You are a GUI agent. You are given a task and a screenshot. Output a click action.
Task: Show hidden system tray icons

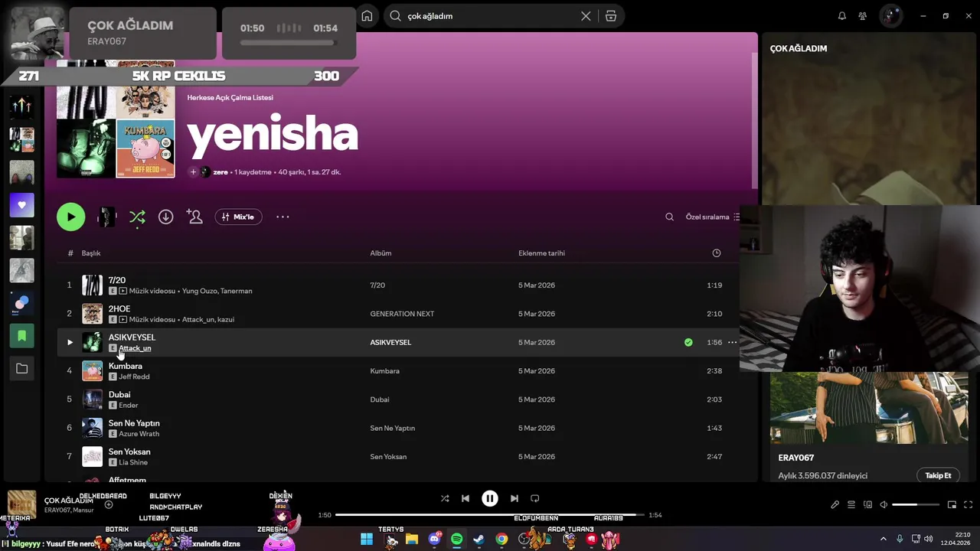pyautogui.click(x=883, y=540)
